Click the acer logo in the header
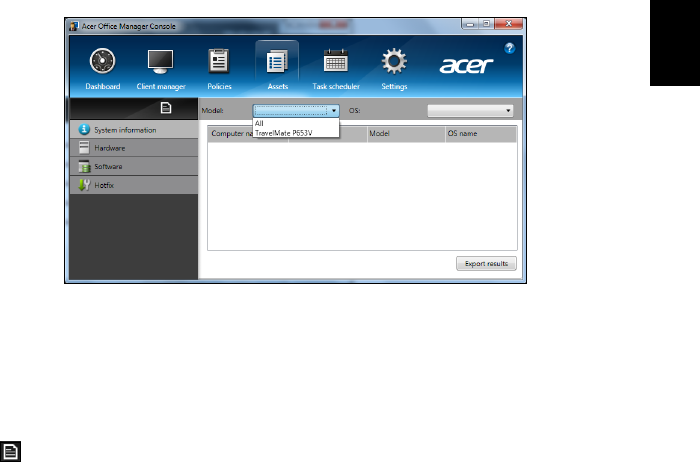700x462 pixels. click(x=466, y=66)
